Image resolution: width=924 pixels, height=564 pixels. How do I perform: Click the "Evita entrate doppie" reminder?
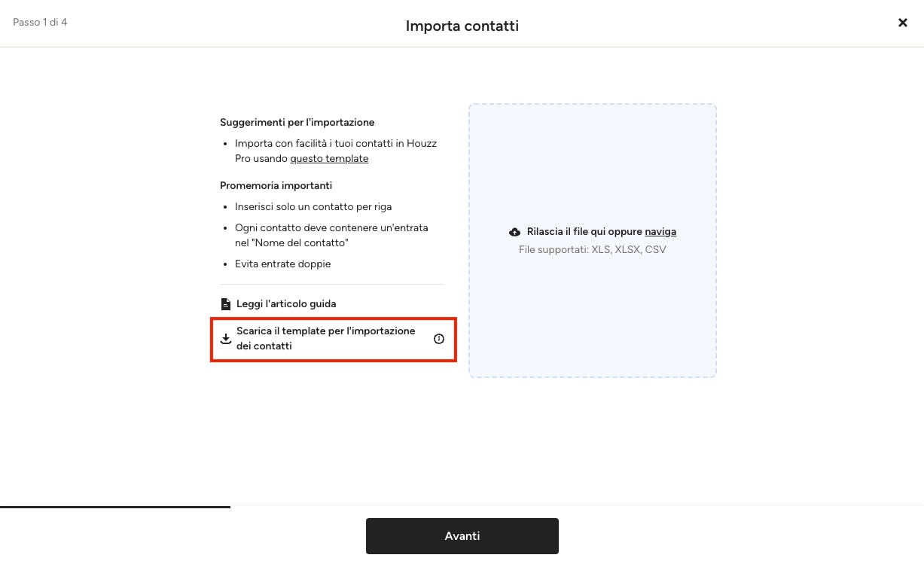(282, 264)
